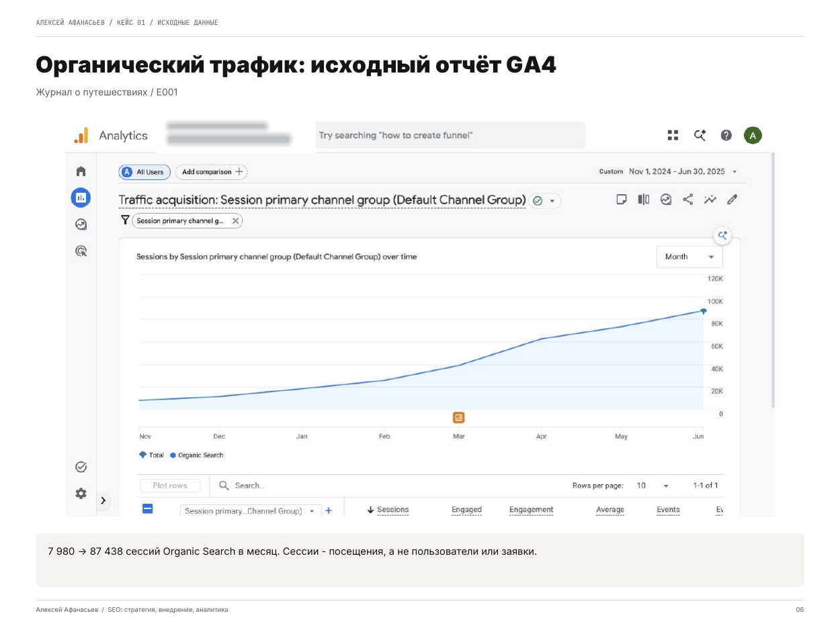
Task: Open the AI insights search icon in header
Action: tap(700, 135)
